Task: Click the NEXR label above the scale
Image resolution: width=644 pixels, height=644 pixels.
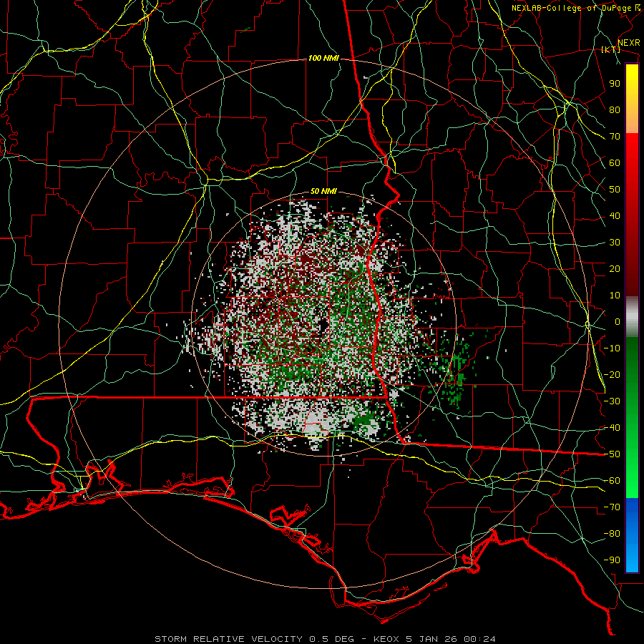Action: (629, 43)
